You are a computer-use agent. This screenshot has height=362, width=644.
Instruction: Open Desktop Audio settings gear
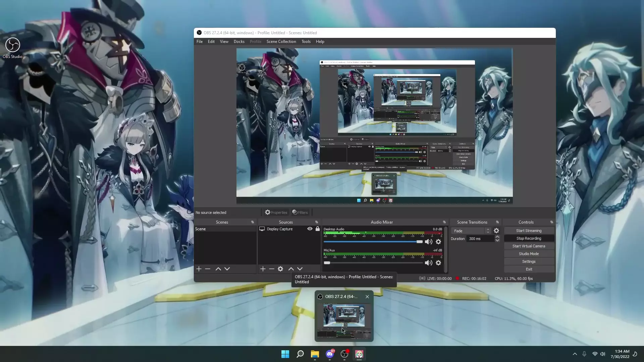(438, 242)
